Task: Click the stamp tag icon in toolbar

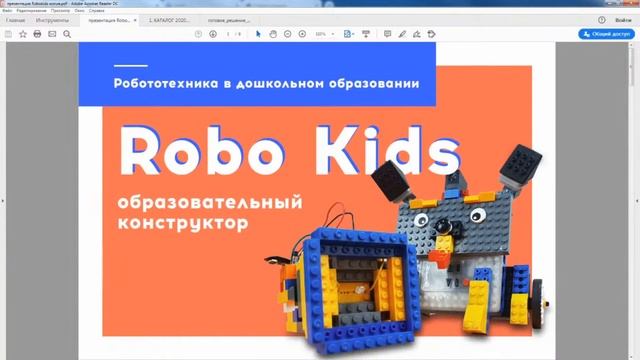Action: coord(431,34)
